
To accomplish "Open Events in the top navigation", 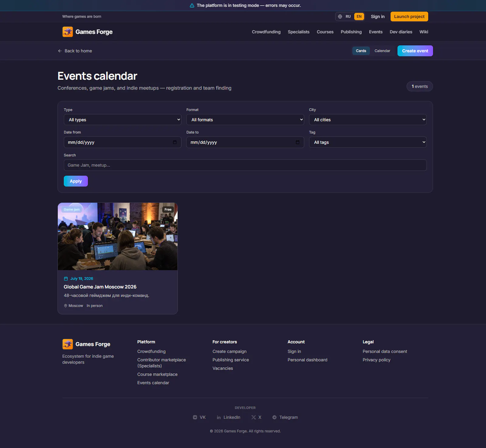I will click(376, 32).
